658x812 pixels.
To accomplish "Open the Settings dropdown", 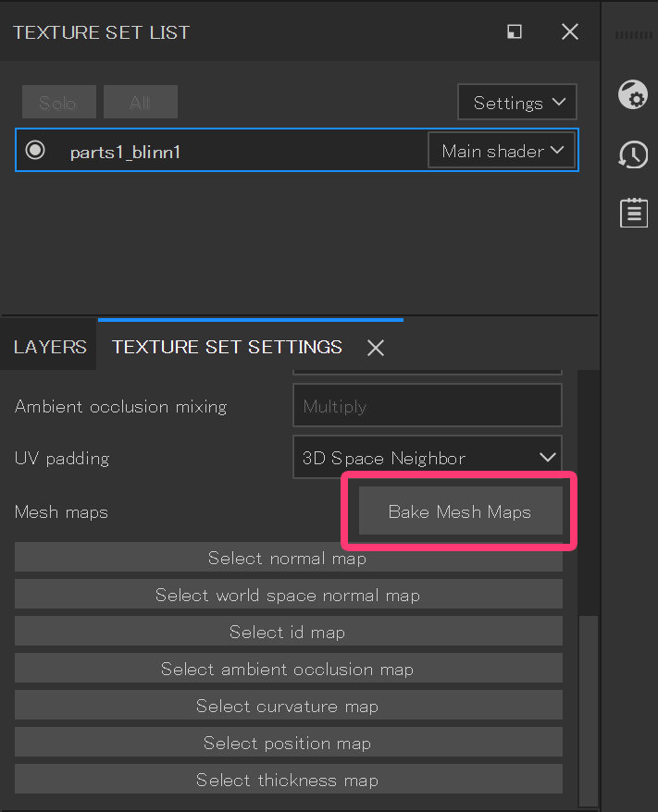I will [x=517, y=102].
